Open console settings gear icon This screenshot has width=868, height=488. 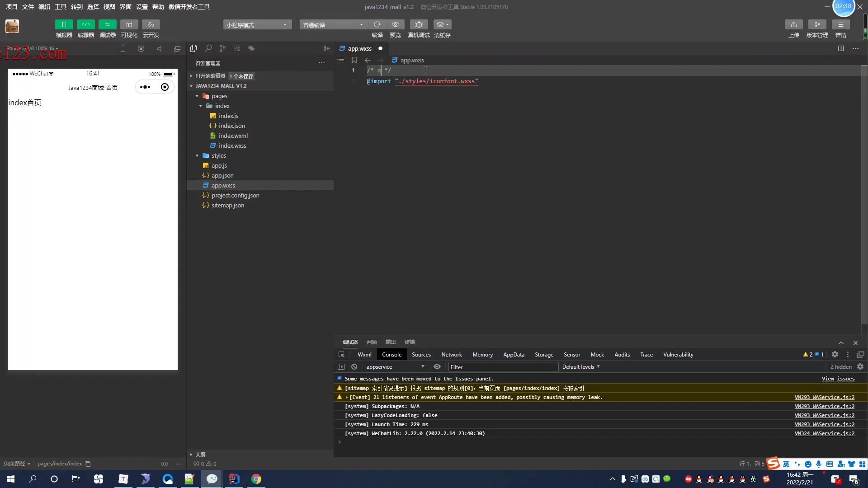[860, 367]
